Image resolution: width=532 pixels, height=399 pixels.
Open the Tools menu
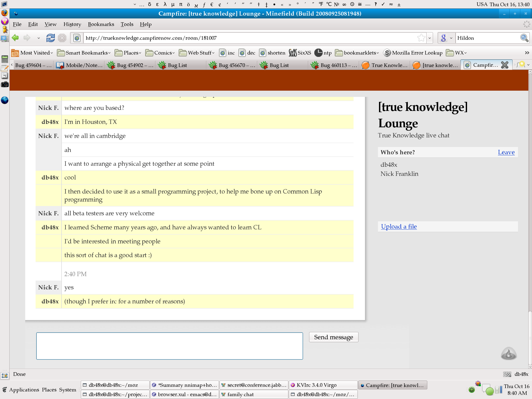(x=127, y=24)
